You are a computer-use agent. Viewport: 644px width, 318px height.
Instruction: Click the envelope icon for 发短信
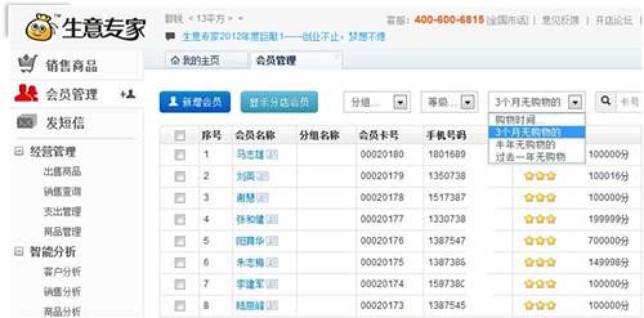(28, 122)
